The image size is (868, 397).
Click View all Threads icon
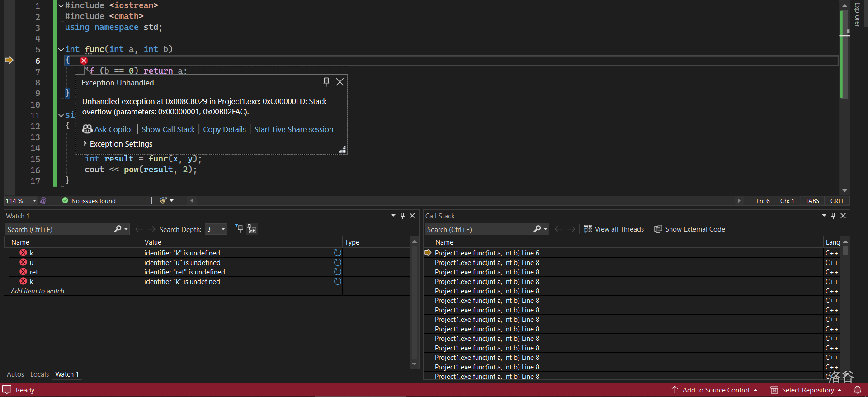click(588, 229)
